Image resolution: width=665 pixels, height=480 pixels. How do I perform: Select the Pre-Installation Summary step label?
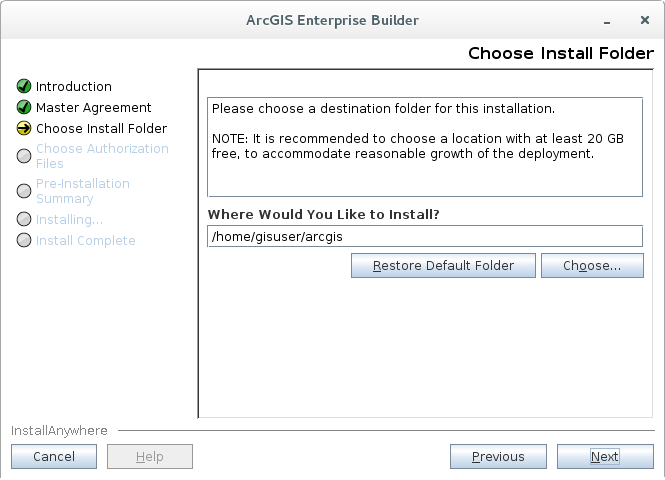82,191
